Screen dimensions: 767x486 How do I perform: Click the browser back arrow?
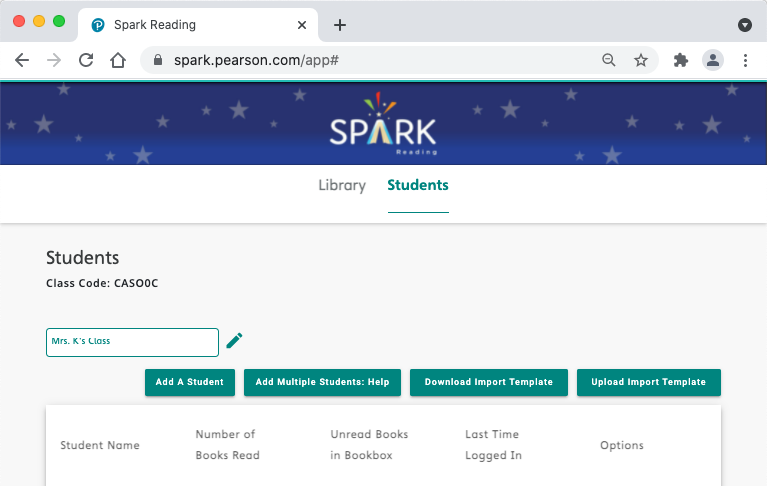coord(22,60)
